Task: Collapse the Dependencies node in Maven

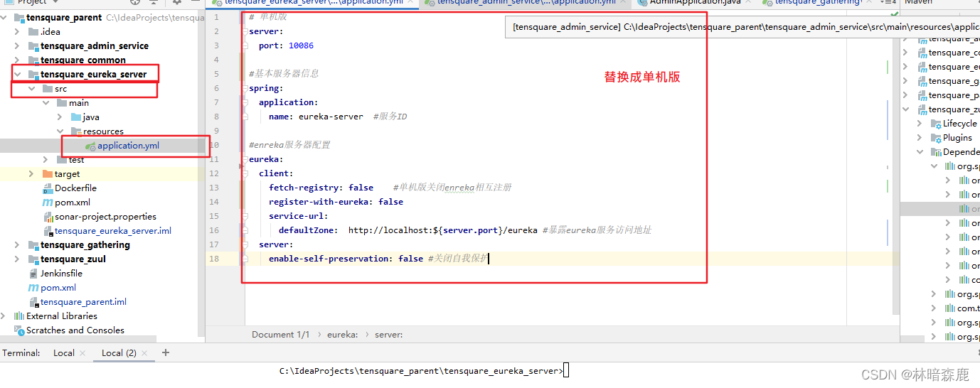Action: tap(920, 152)
